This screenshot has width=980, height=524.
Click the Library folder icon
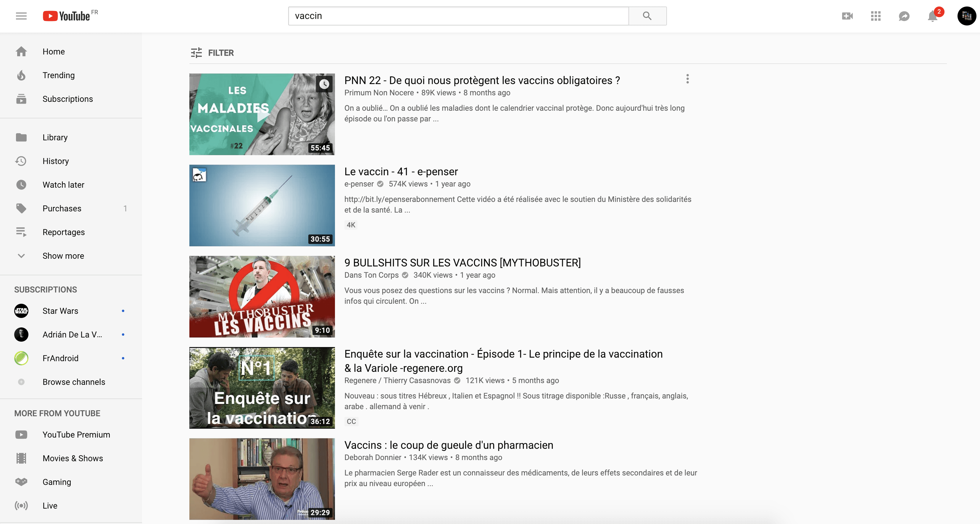pos(21,137)
